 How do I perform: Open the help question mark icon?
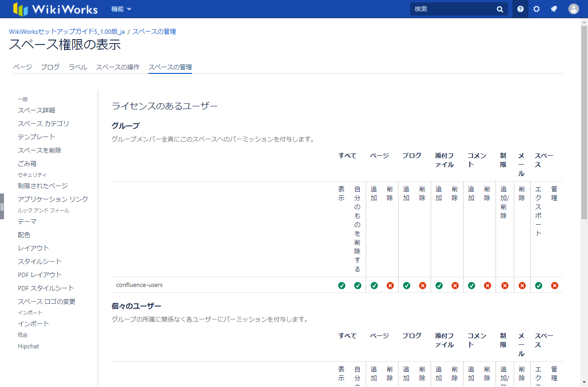tap(520, 9)
